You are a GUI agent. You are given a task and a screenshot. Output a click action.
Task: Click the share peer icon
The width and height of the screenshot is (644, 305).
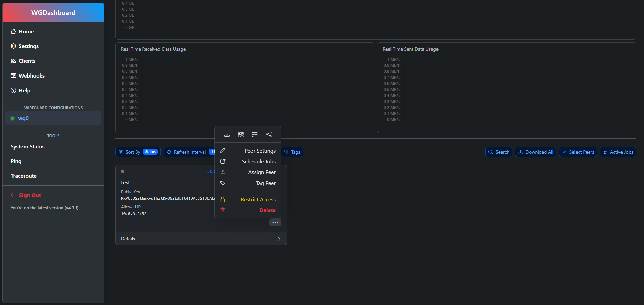coord(269,134)
